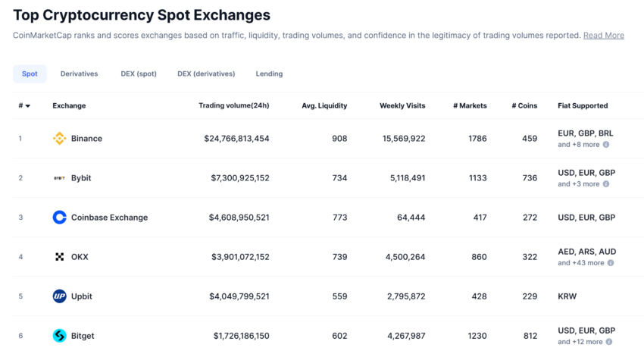Image resolution: width=644 pixels, height=354 pixels.
Task: Click the Binance logo icon
Action: 60,139
